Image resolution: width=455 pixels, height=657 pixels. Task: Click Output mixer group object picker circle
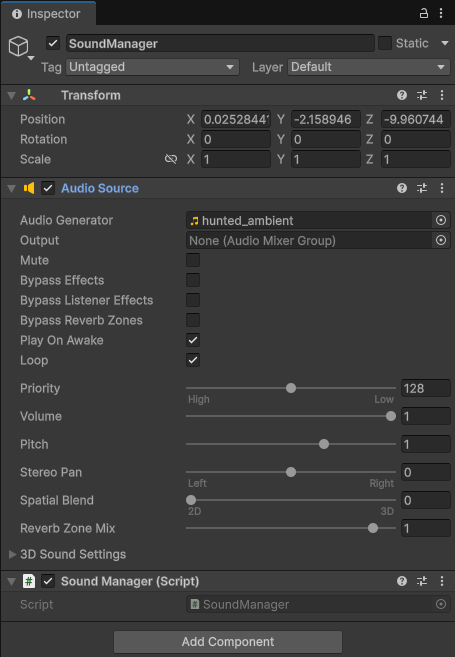[x=441, y=240]
